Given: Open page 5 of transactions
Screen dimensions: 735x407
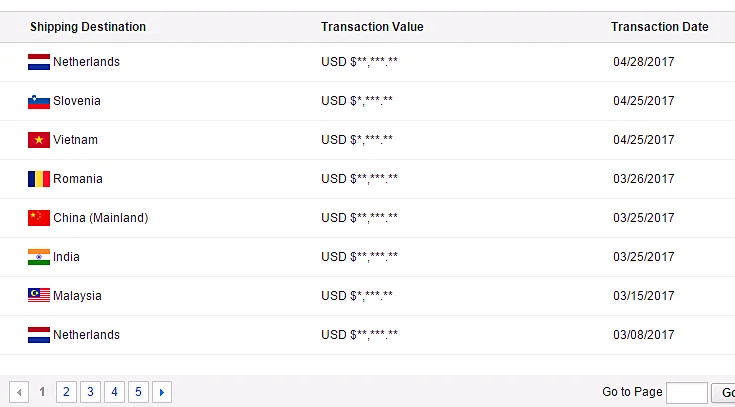Looking at the screenshot, I should click(x=138, y=392).
